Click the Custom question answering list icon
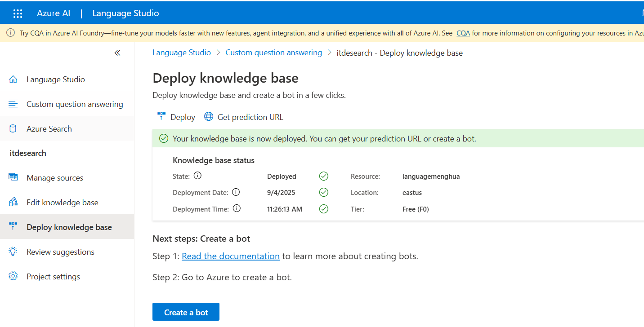This screenshot has width=644, height=327. click(x=13, y=104)
